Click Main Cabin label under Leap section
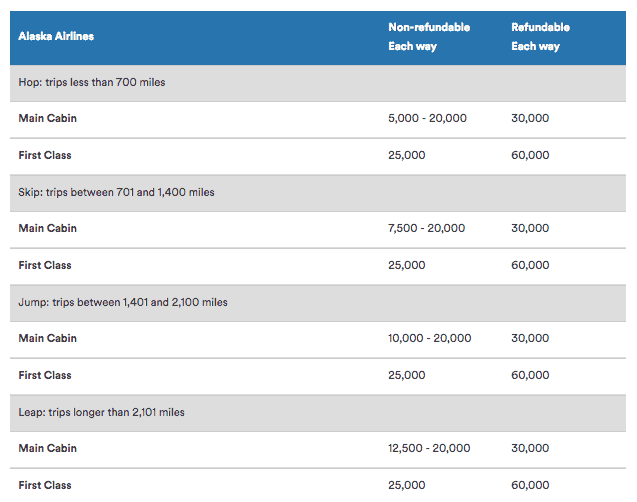This screenshot has width=637, height=502. coord(48,448)
